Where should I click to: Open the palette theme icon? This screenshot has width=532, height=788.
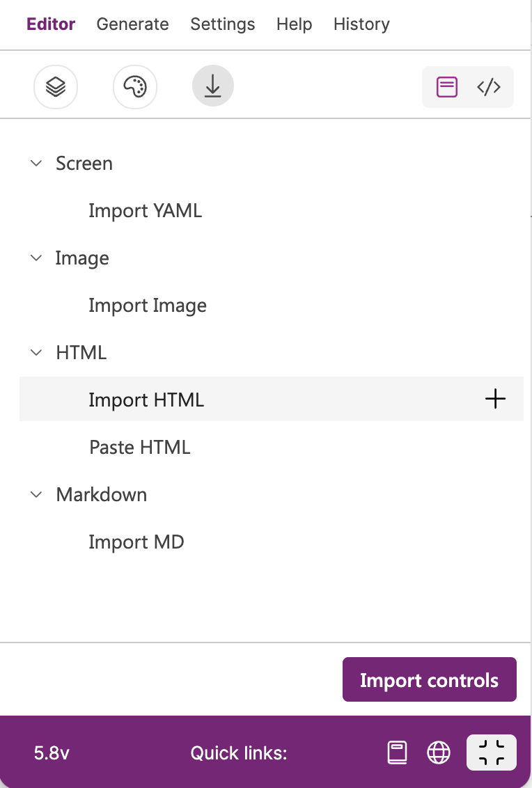point(135,87)
